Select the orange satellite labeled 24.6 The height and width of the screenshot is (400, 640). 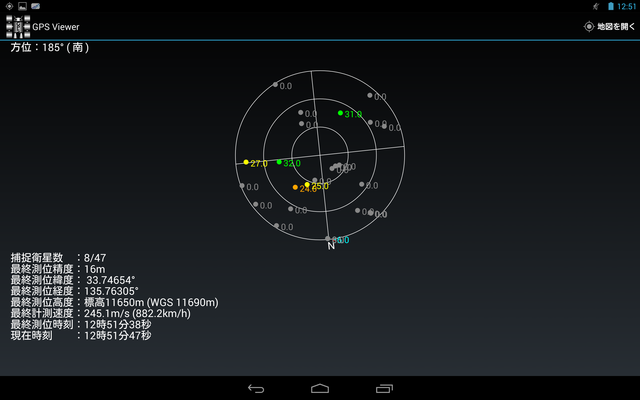[295, 187]
